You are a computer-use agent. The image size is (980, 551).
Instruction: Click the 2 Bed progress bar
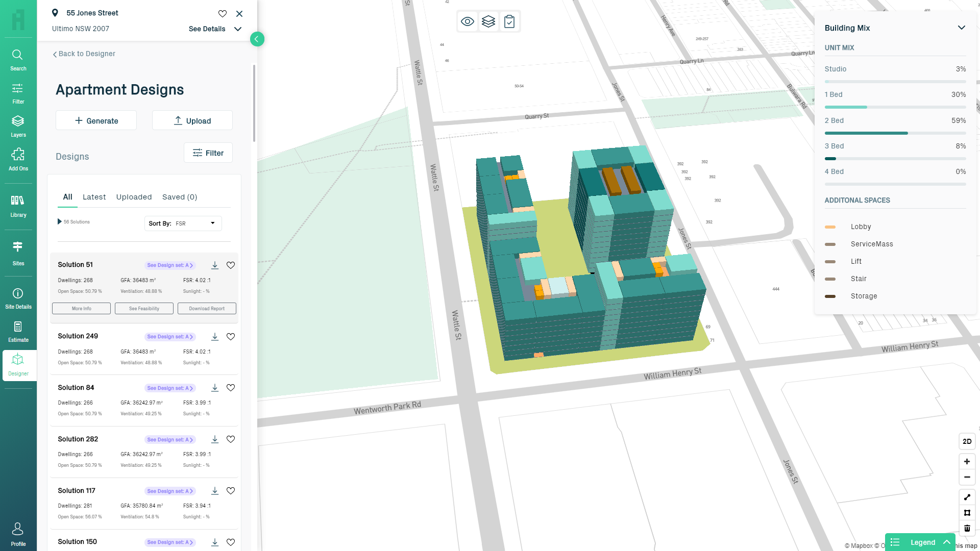895,133
